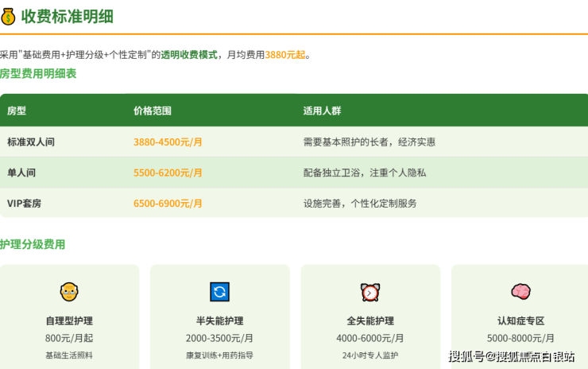Viewport: 588px width, 369px height.
Task: Click the alarm clock icon for 全失能护理
Action: coord(369,292)
